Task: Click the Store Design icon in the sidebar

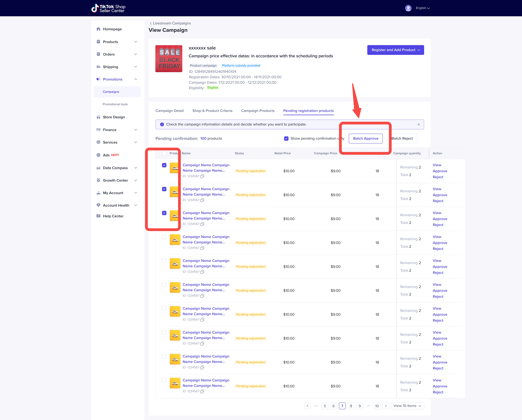Action: (98, 117)
